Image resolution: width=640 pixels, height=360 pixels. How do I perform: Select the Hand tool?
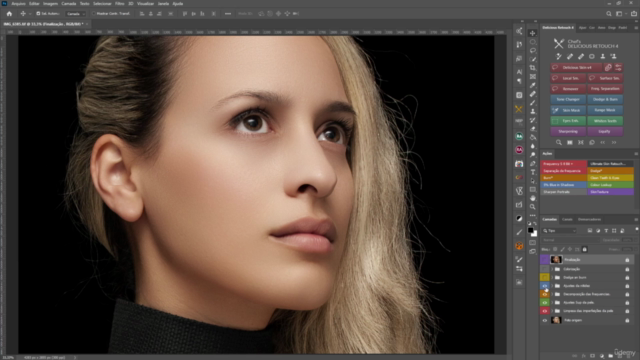533,198
